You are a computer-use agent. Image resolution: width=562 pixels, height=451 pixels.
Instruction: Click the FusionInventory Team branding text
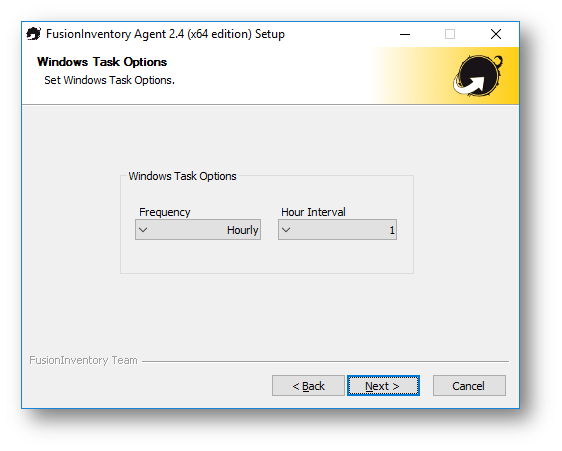point(83,360)
